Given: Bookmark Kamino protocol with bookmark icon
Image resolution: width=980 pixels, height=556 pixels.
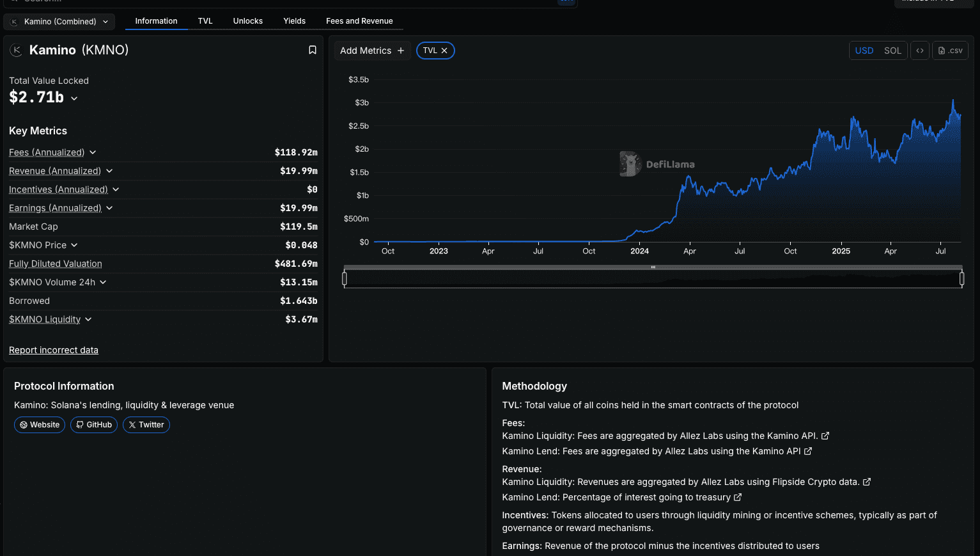Looking at the screenshot, I should coord(313,50).
